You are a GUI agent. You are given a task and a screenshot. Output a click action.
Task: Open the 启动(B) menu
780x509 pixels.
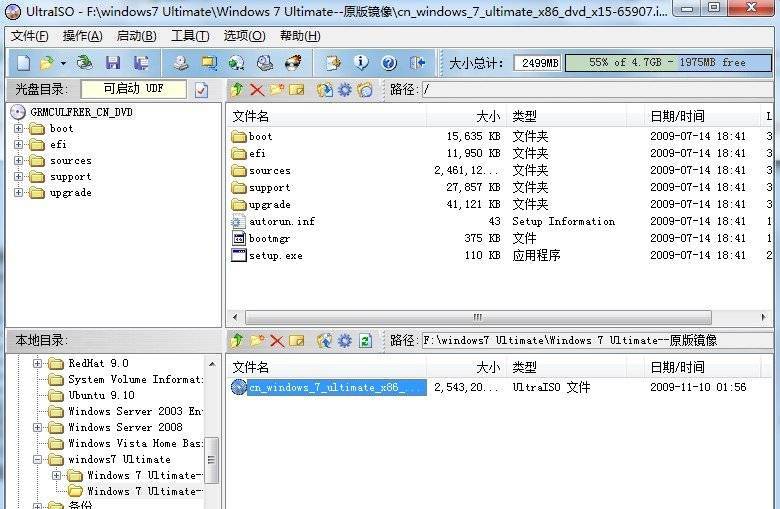click(x=136, y=36)
